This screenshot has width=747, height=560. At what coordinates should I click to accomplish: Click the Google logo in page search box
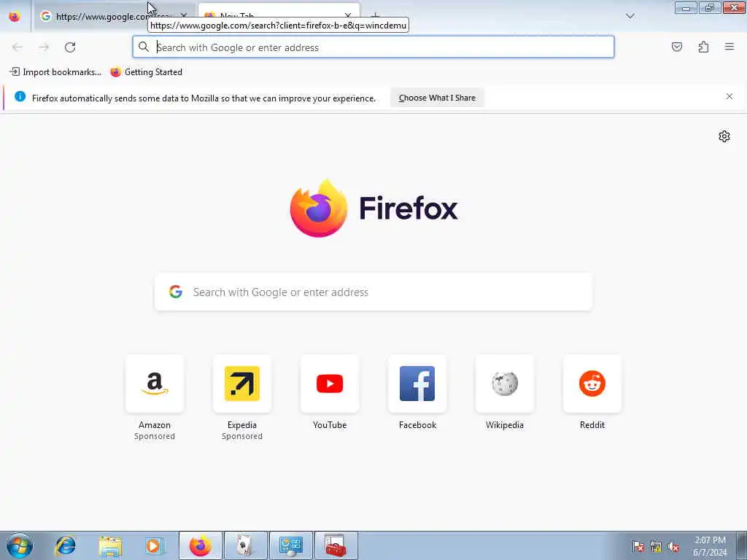pos(176,292)
